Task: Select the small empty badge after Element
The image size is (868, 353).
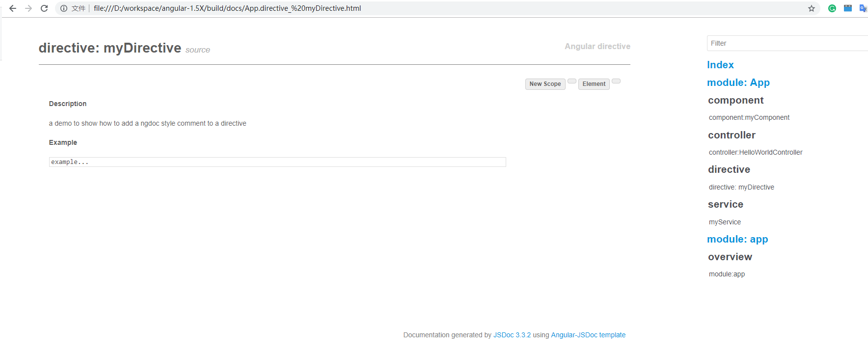Action: [x=616, y=81]
